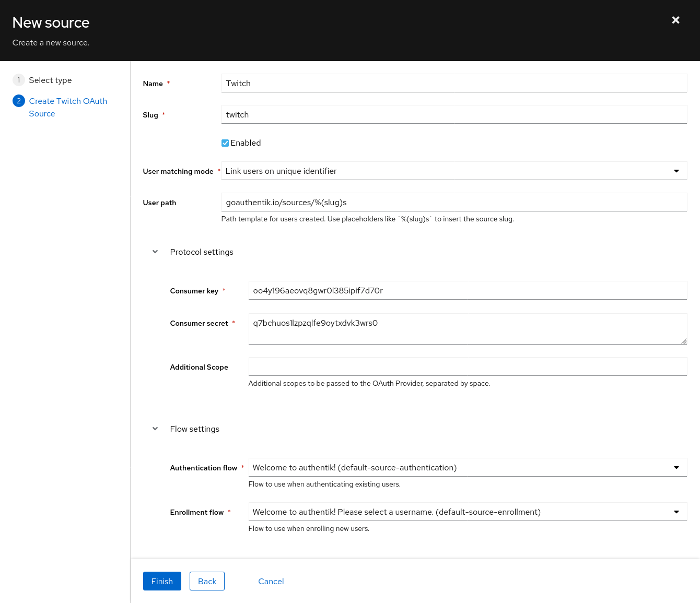
Task: Open the Authentication flow dropdown arrow
Action: (x=676, y=467)
